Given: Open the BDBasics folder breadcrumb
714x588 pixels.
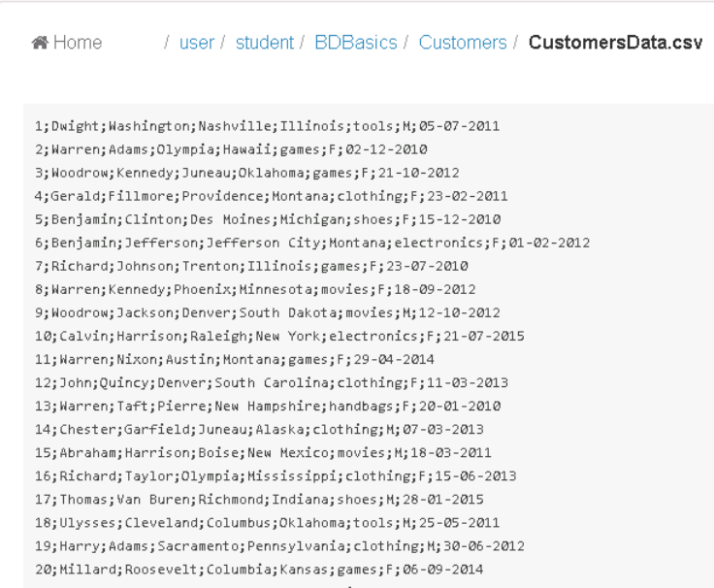Looking at the screenshot, I should pyautogui.click(x=356, y=44).
